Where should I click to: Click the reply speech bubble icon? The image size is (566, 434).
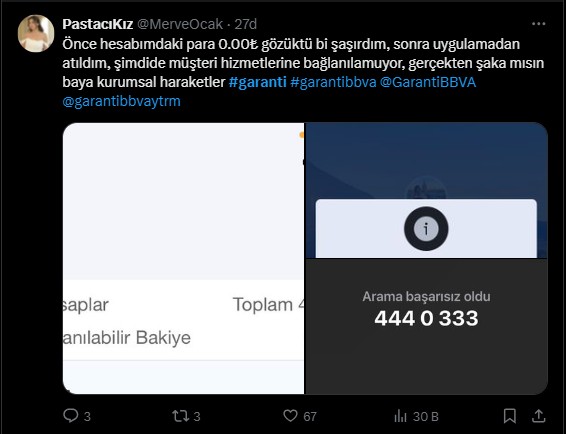[71, 416]
